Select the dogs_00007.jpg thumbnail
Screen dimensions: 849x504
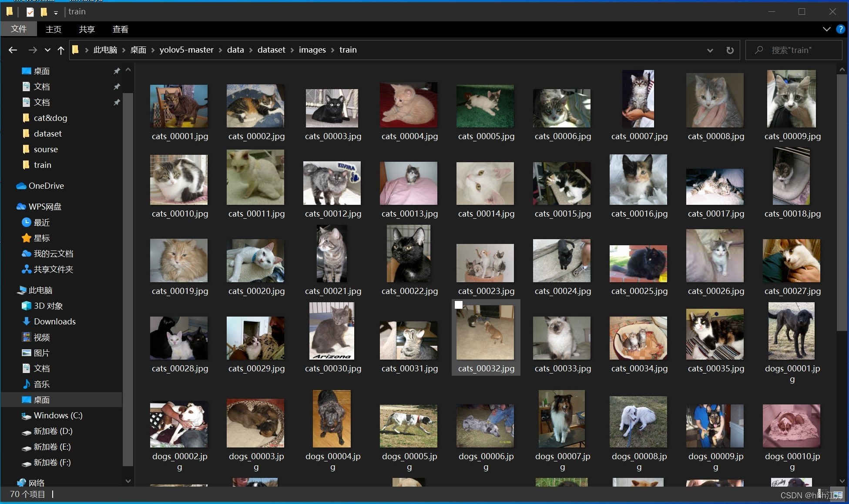pos(562,419)
